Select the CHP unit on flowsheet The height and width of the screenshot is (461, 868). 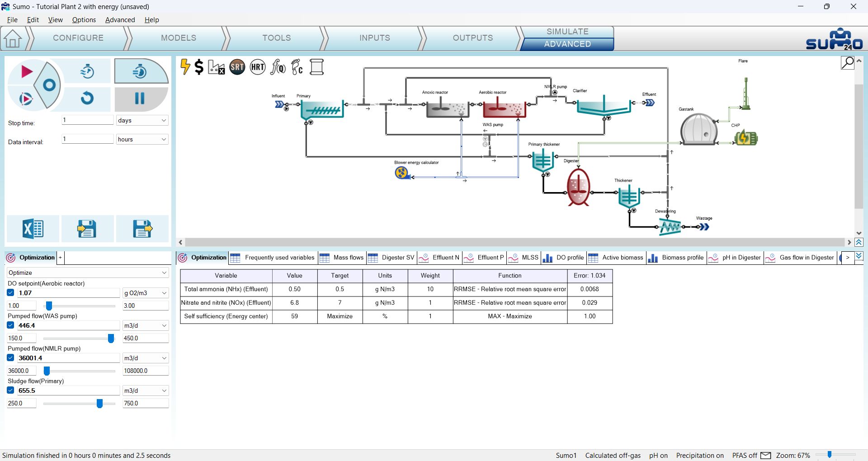coord(746,138)
